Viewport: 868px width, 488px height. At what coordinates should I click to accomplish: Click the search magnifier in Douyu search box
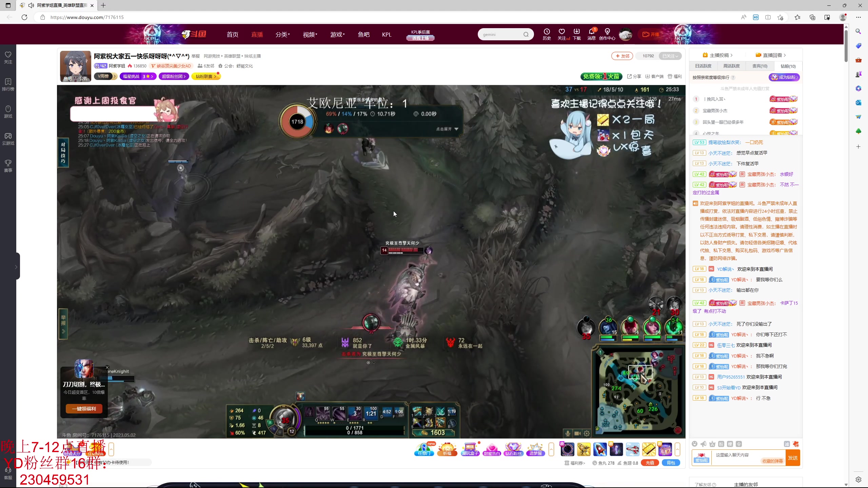pos(526,34)
